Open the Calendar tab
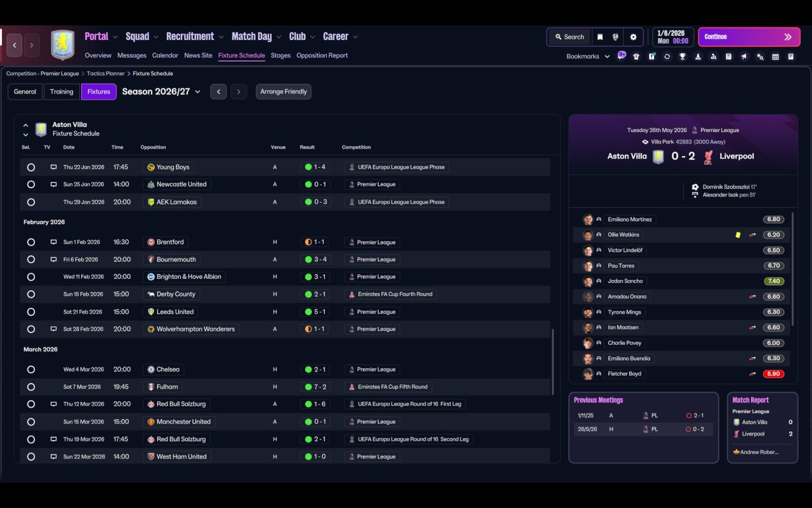This screenshot has height=508, width=812. 165,56
